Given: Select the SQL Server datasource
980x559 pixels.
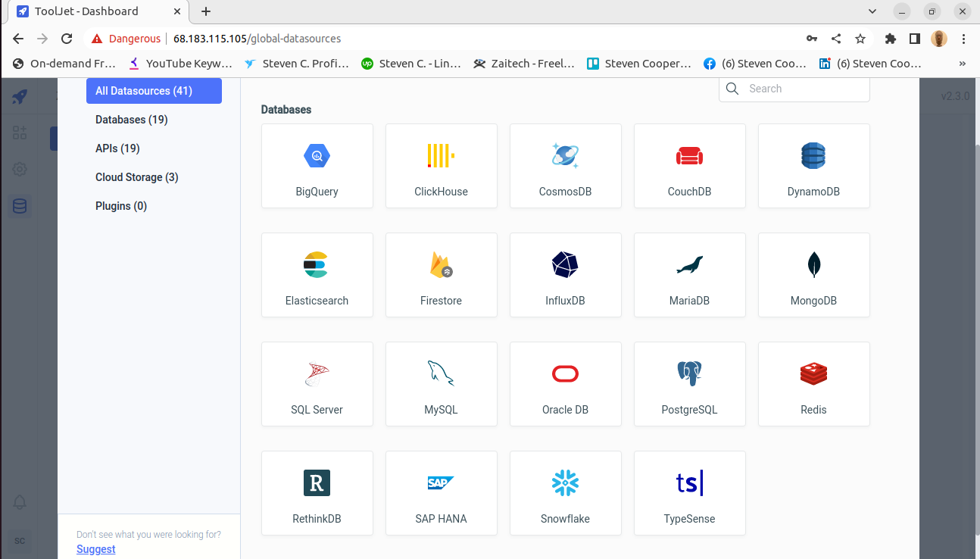Looking at the screenshot, I should [317, 384].
